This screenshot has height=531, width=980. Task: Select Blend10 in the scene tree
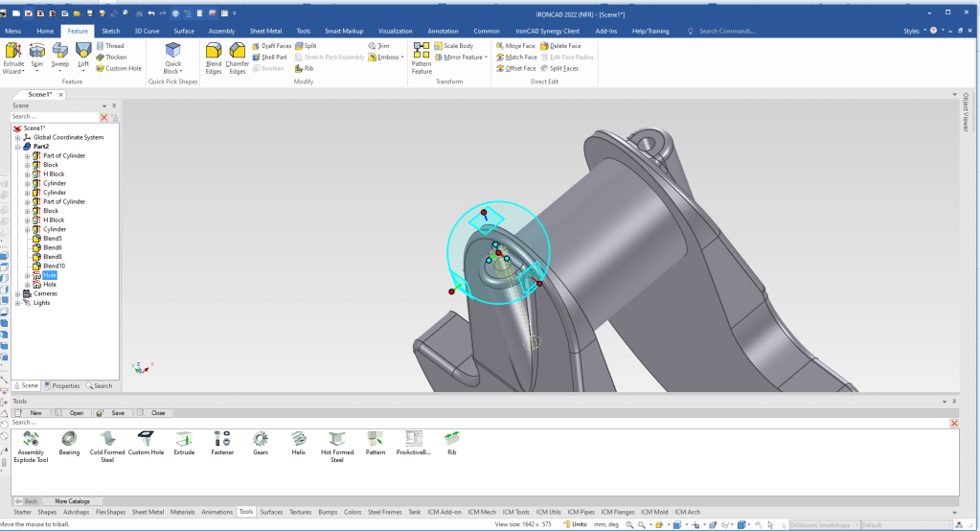[x=52, y=265]
